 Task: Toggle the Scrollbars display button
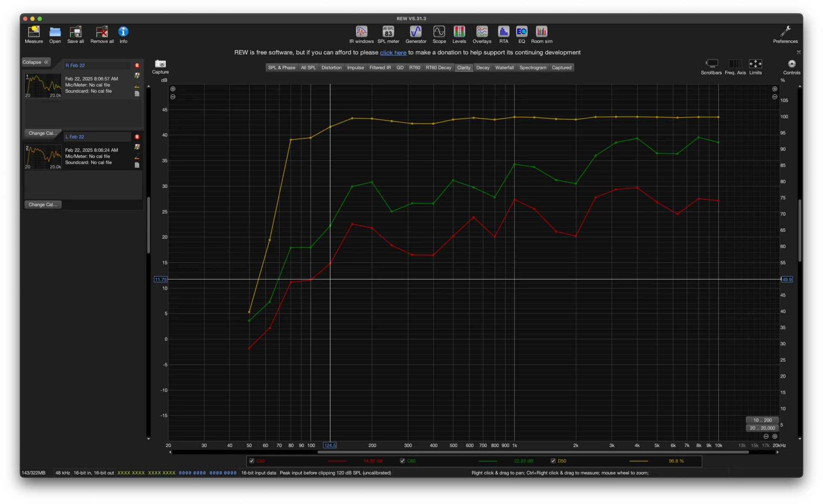coord(711,64)
